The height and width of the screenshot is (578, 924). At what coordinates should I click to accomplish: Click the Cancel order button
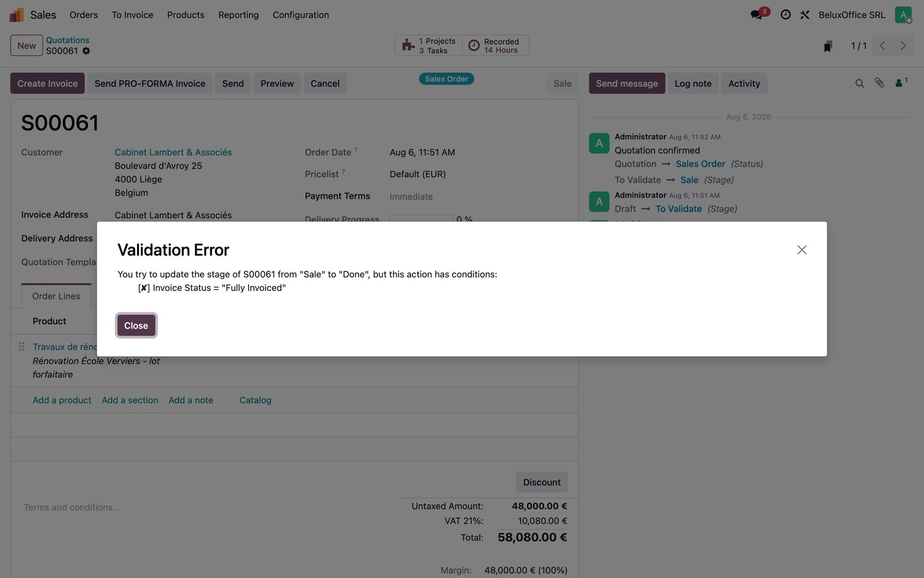coord(325,83)
